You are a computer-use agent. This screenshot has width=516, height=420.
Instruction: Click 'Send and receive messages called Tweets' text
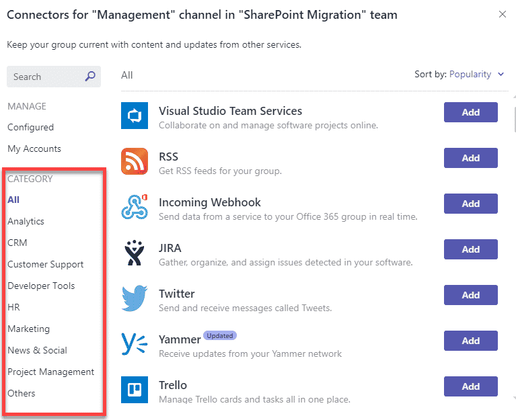[x=245, y=308]
